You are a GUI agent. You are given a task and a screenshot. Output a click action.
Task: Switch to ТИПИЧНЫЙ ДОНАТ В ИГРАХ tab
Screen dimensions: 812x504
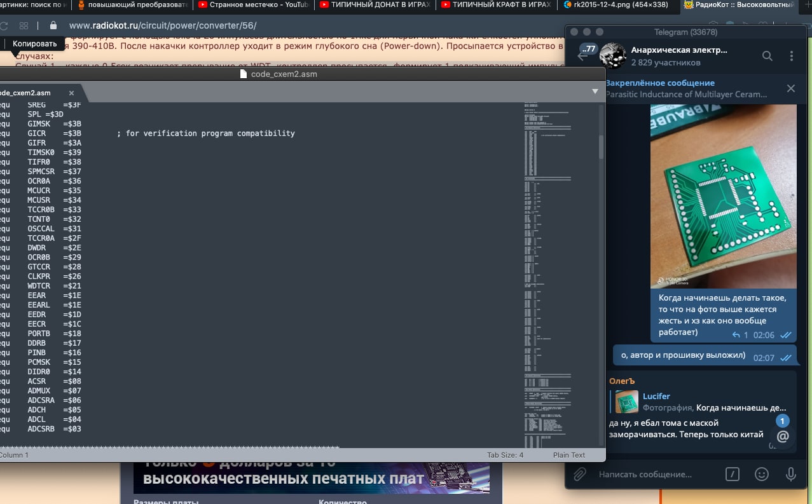click(x=375, y=4)
